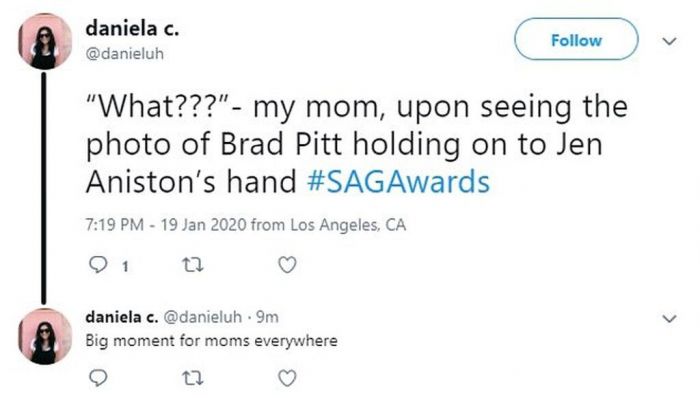Open daniela c.'s avatar on the main tweet
This screenshot has width=700, height=398.
pyautogui.click(x=44, y=41)
